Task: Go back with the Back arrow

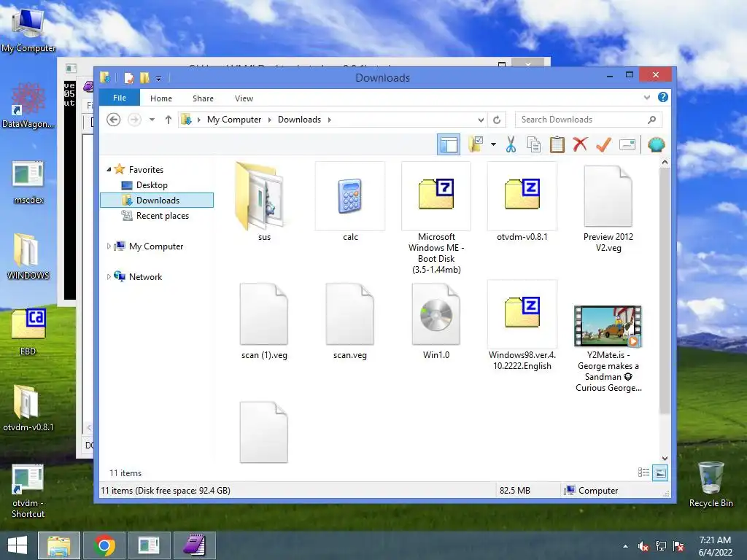Action: click(x=113, y=120)
